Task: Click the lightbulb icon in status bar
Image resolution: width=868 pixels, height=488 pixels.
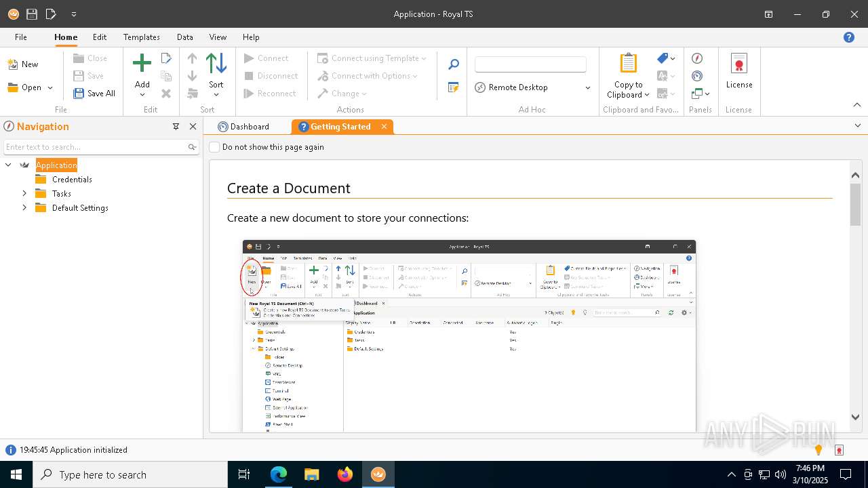Action: 818,450
